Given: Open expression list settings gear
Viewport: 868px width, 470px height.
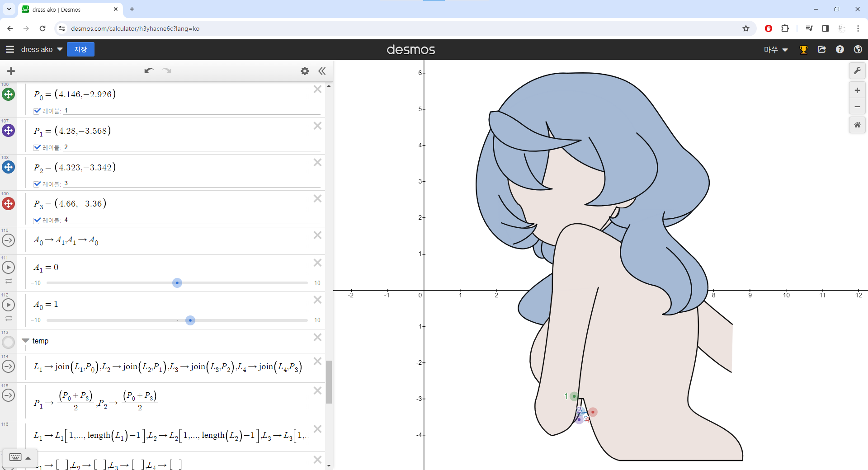Looking at the screenshot, I should tap(305, 71).
